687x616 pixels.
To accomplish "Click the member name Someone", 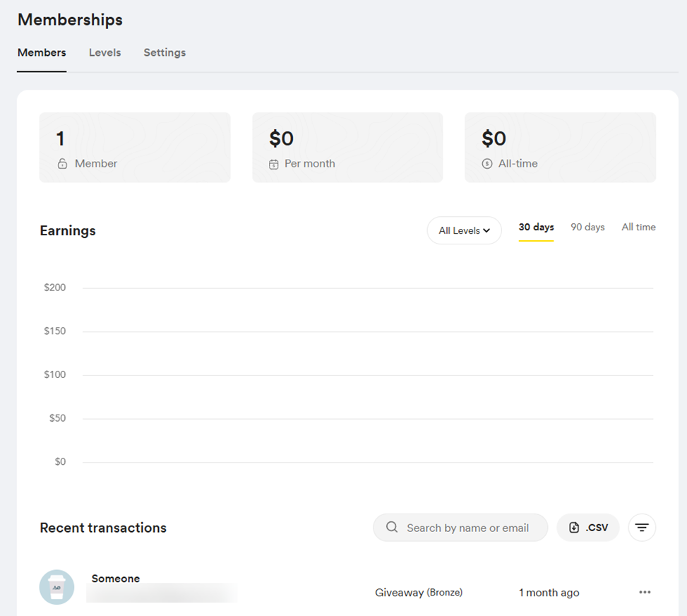I will coord(116,579).
